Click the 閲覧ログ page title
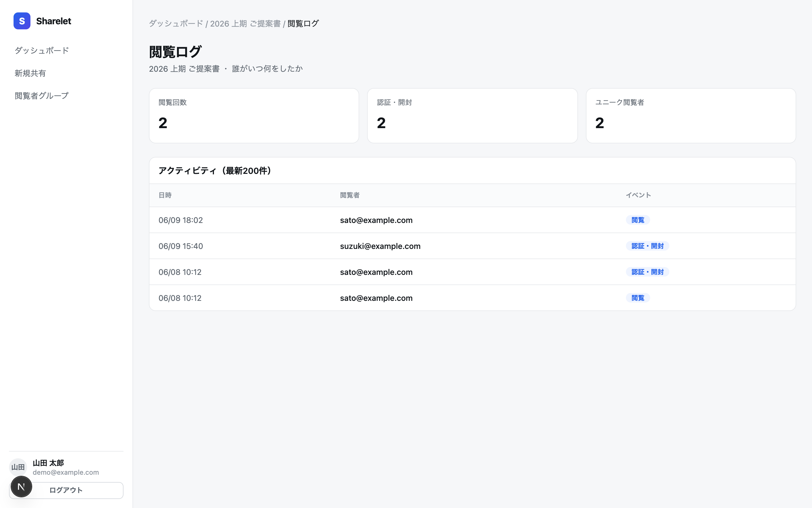 [x=175, y=52]
